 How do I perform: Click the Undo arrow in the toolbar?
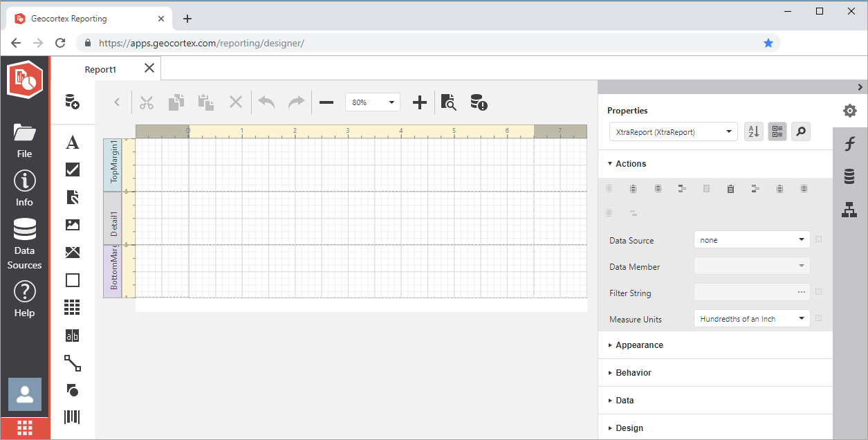click(266, 102)
